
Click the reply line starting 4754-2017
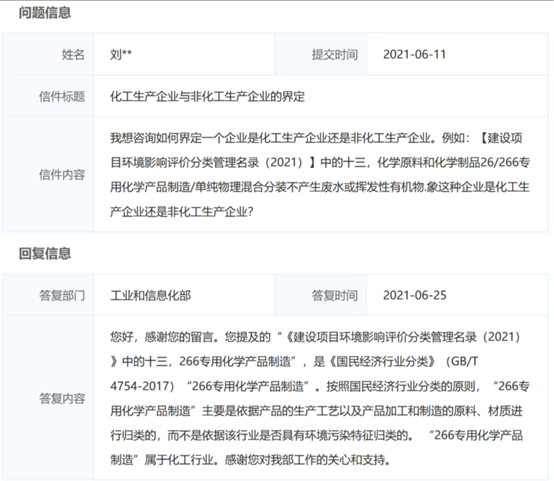click(x=320, y=386)
